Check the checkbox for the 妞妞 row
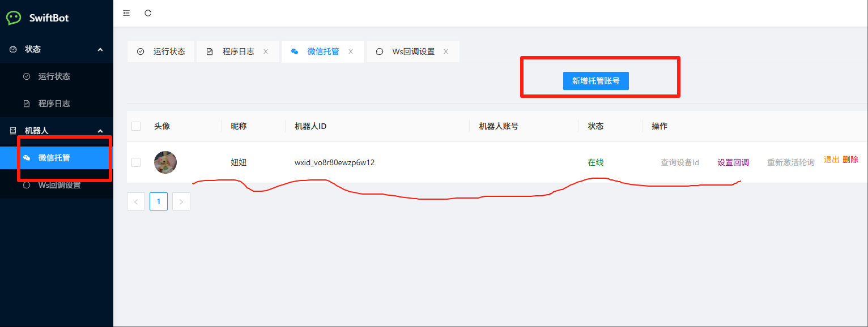The image size is (868, 327). [136, 162]
